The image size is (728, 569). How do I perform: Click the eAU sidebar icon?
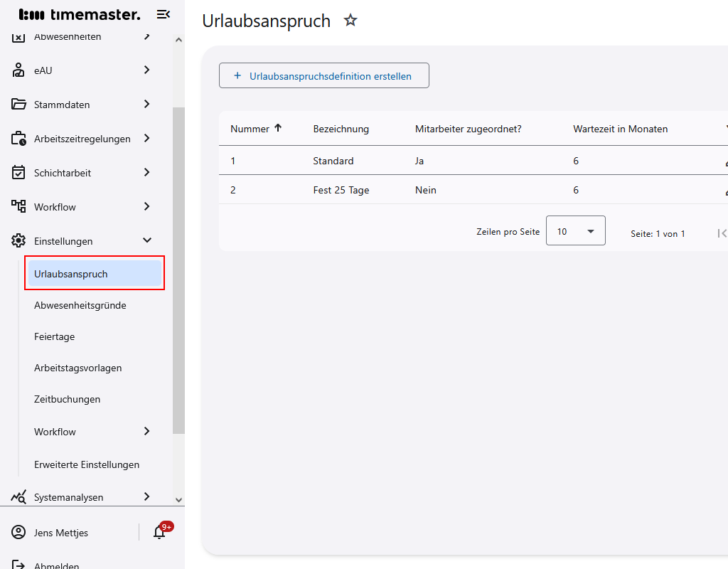[x=18, y=70]
